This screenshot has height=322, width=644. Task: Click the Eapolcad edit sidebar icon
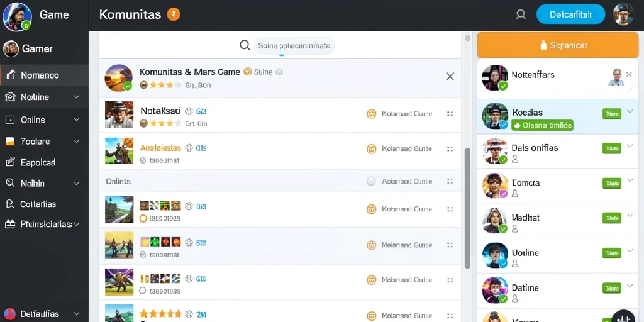[10, 162]
